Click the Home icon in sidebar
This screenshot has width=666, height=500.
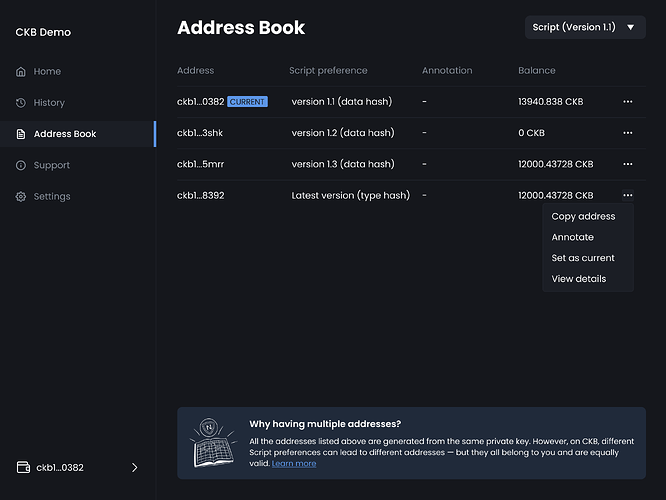pos(21,72)
